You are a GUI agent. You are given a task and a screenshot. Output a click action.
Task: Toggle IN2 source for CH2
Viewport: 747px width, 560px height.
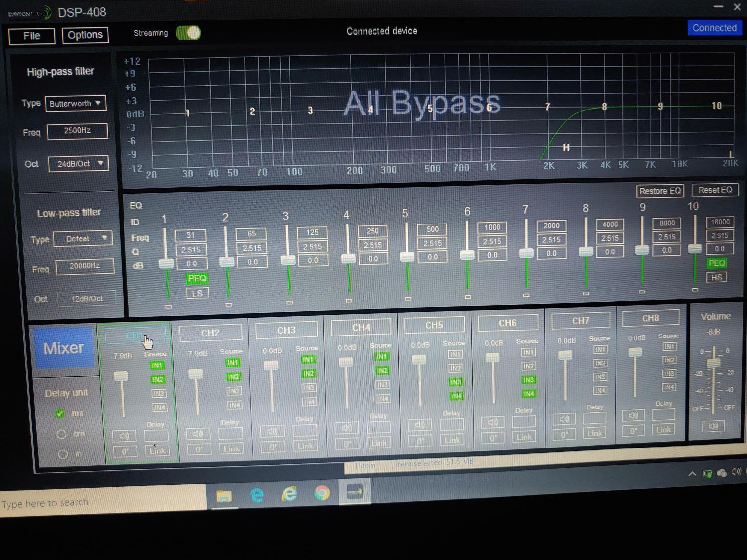(233, 377)
